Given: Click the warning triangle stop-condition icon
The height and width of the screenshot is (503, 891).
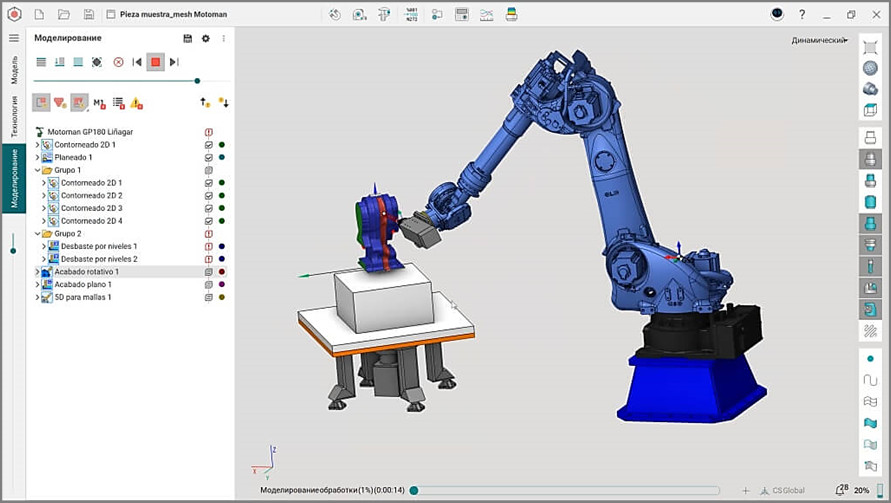Looking at the screenshot, I should point(136,103).
